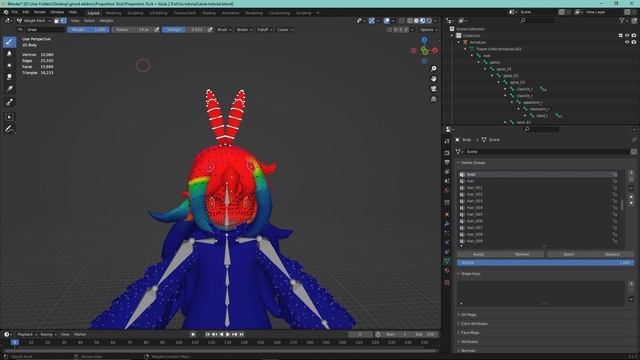Open the Cursor settings dropdown

point(284,30)
